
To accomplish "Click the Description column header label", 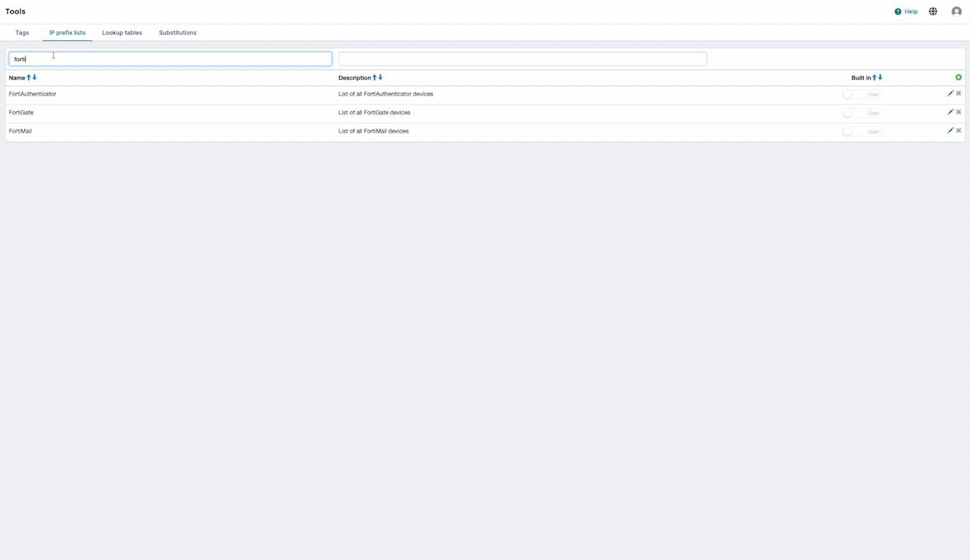I will pos(355,78).
